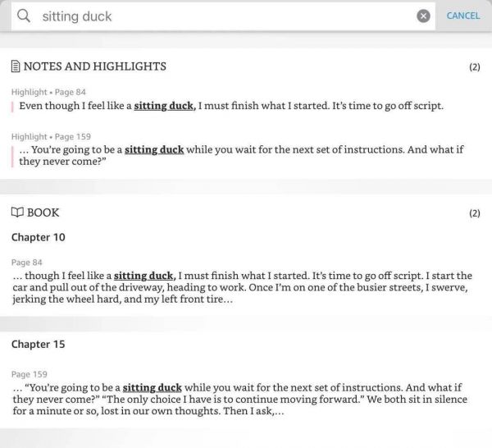The width and height of the screenshot is (492, 448).
Task: Click the Notes and Highlights document icon
Action: 16,66
